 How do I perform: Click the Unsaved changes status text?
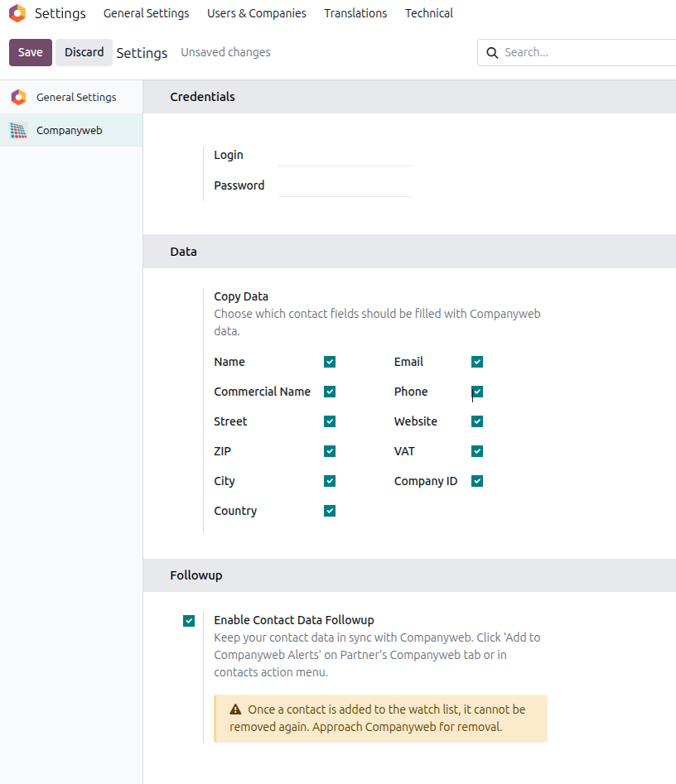point(225,52)
